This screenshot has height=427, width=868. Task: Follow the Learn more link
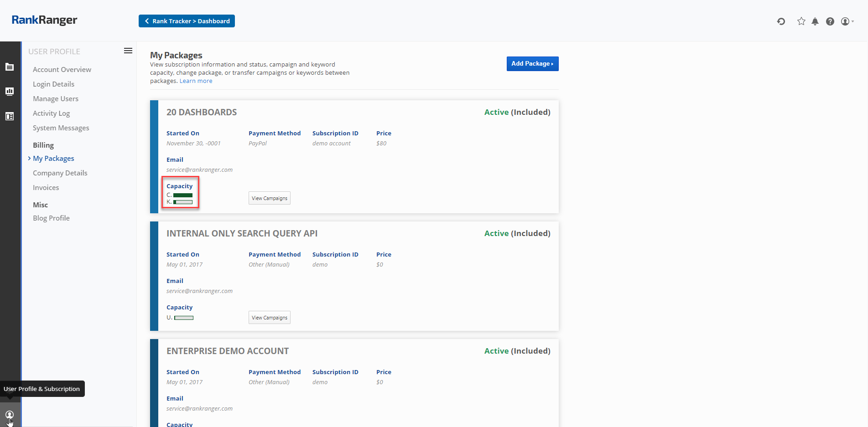coord(196,81)
